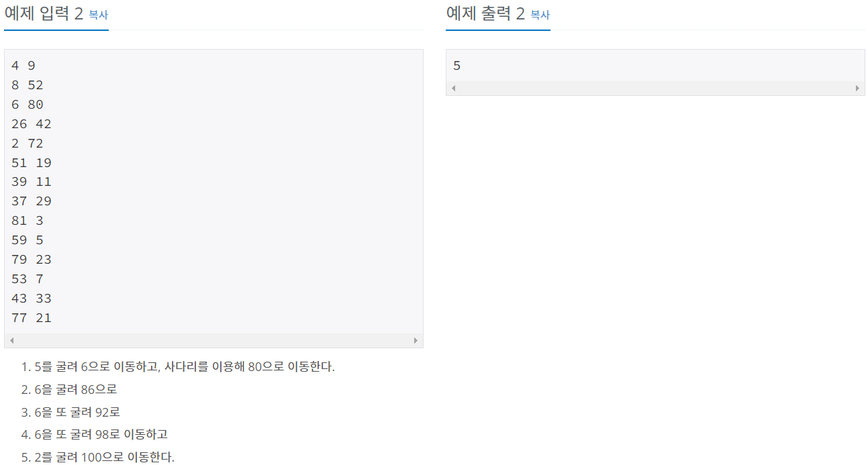Click right scroll arrow of output box
This screenshot has height=465, width=868.
point(857,89)
